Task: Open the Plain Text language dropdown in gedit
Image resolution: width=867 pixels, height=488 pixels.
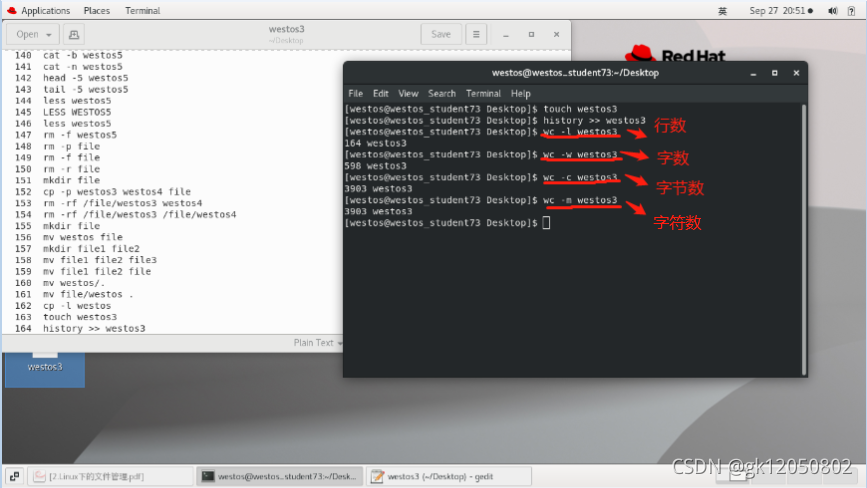Action: click(317, 343)
